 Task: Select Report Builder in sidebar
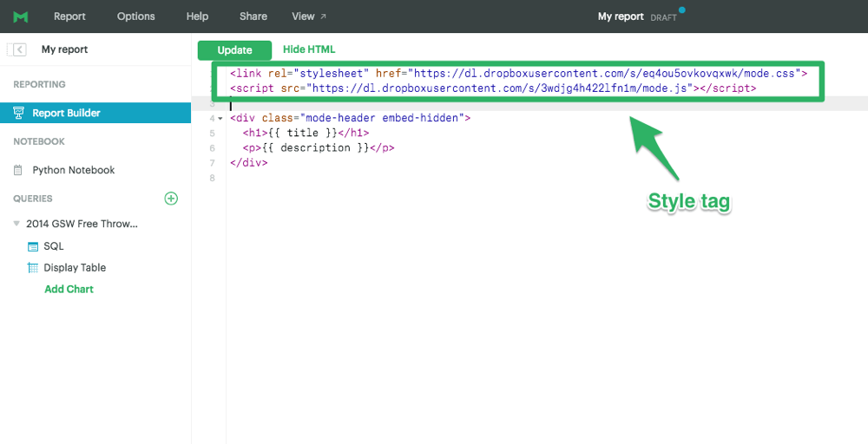[95, 113]
